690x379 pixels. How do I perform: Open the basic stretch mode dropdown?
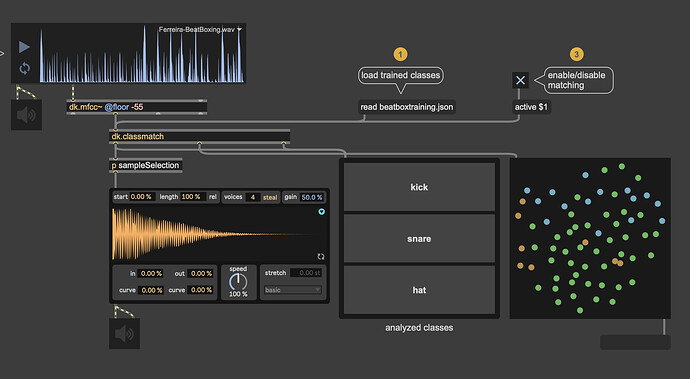[x=293, y=290]
